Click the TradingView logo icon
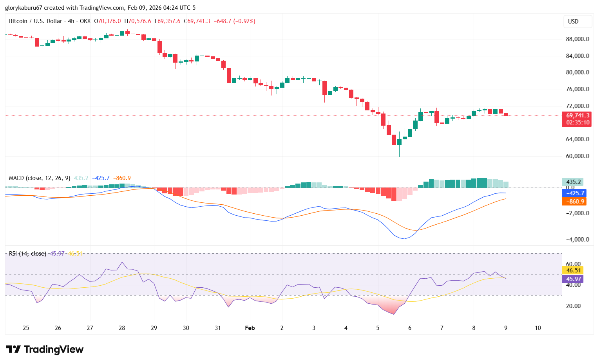Image resolution: width=599 pixels, height=364 pixels. (x=13, y=349)
